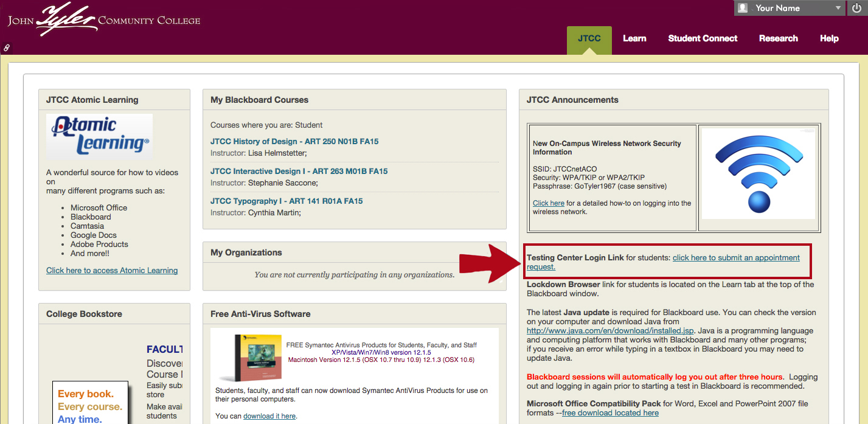Click the My Organizations panel heading

click(246, 252)
